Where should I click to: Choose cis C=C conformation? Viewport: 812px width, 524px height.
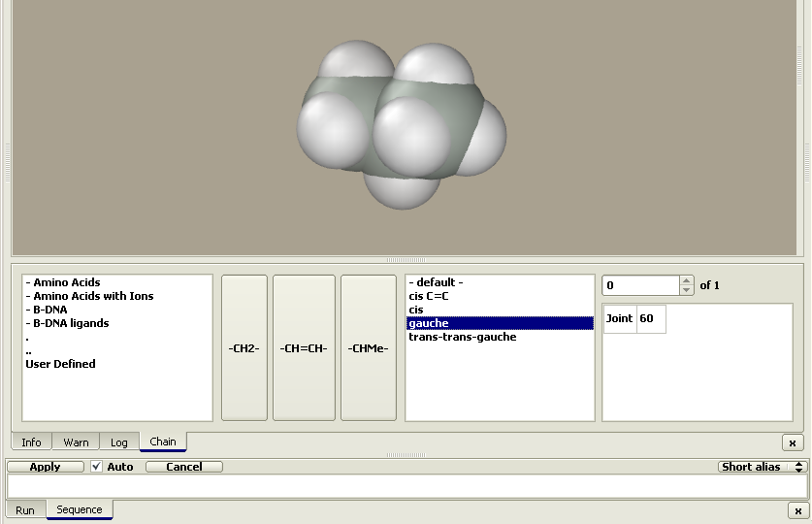coord(500,296)
